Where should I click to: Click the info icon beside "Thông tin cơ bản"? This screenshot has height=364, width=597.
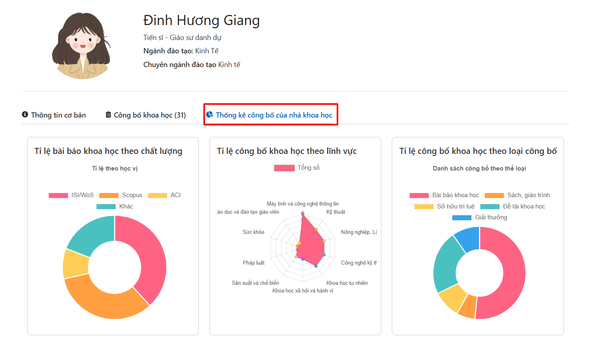(24, 114)
